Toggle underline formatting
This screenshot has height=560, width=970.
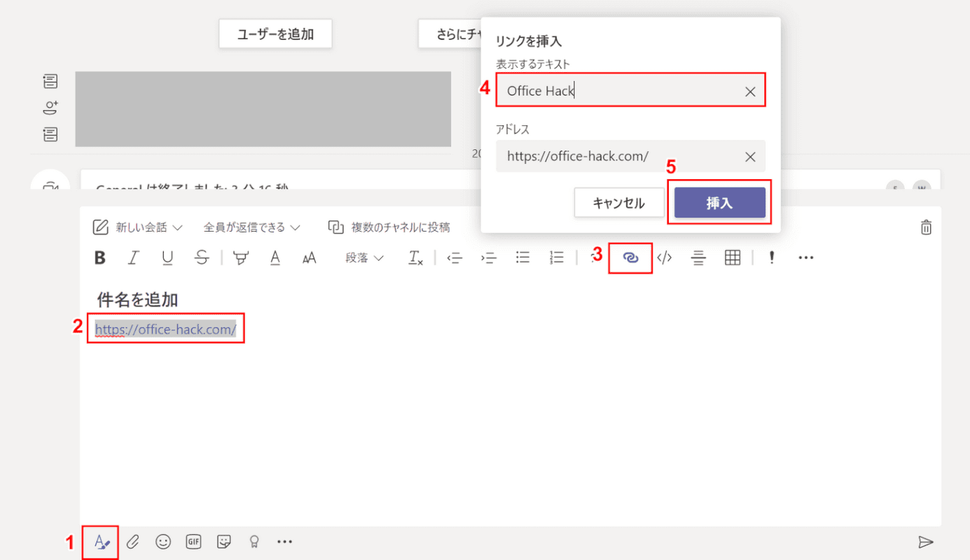[x=167, y=258]
